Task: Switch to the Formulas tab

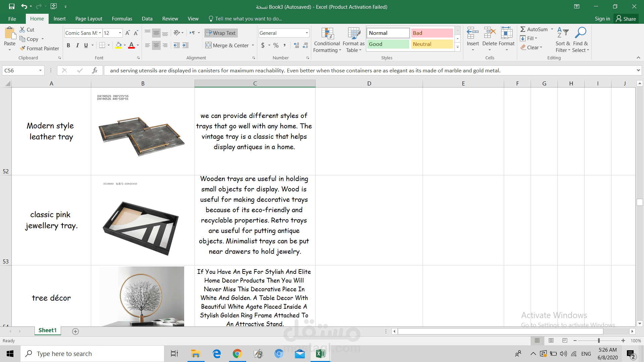Action: [122, 19]
